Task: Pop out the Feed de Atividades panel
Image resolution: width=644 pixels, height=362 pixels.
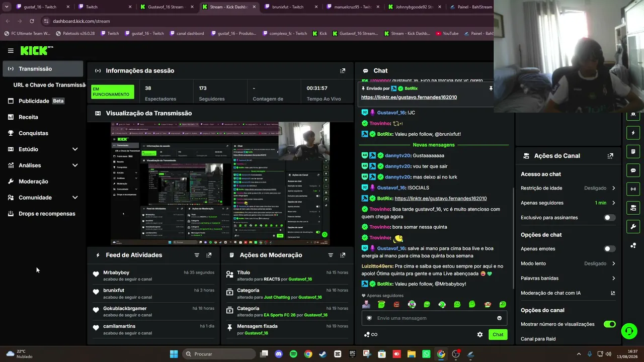Action: tap(209, 255)
